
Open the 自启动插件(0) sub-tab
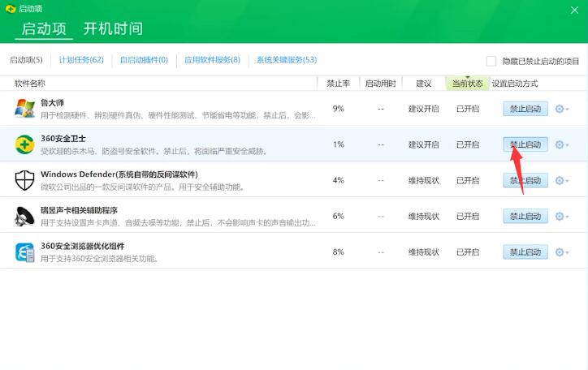pyautogui.click(x=144, y=60)
